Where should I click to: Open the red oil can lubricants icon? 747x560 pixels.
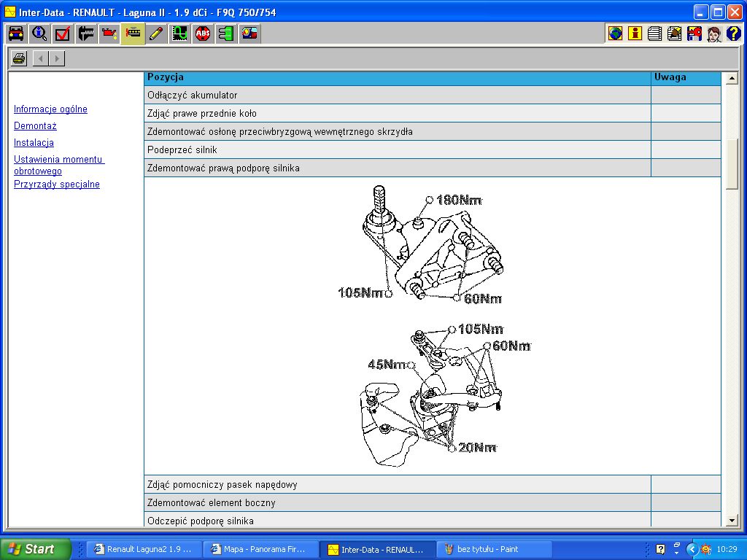click(109, 34)
